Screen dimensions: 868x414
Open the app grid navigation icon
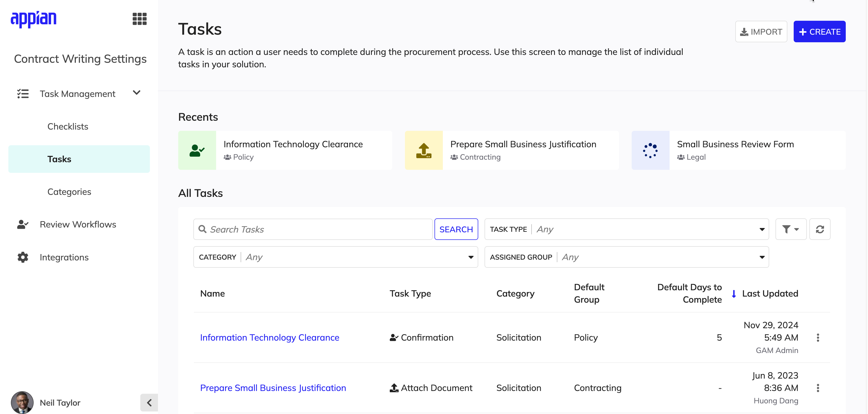point(140,19)
